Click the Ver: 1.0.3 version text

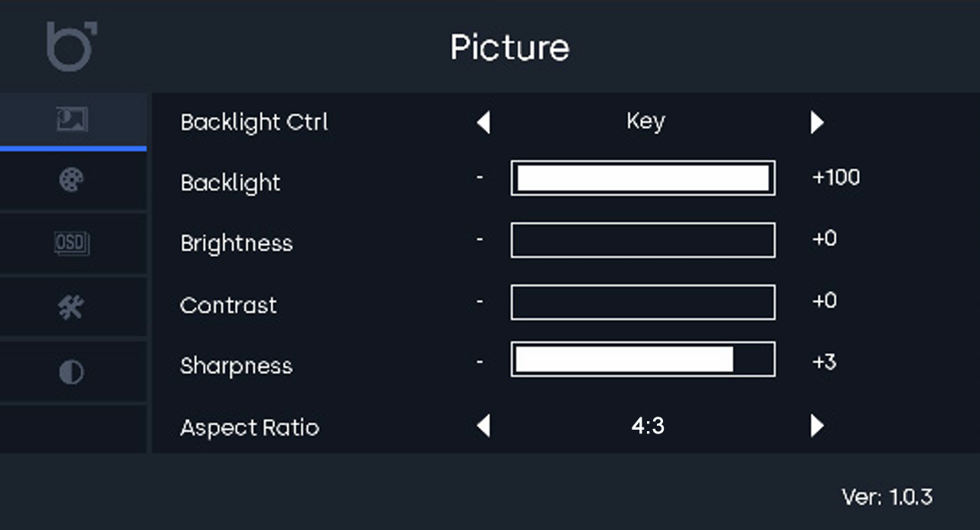pyautogui.click(x=887, y=497)
